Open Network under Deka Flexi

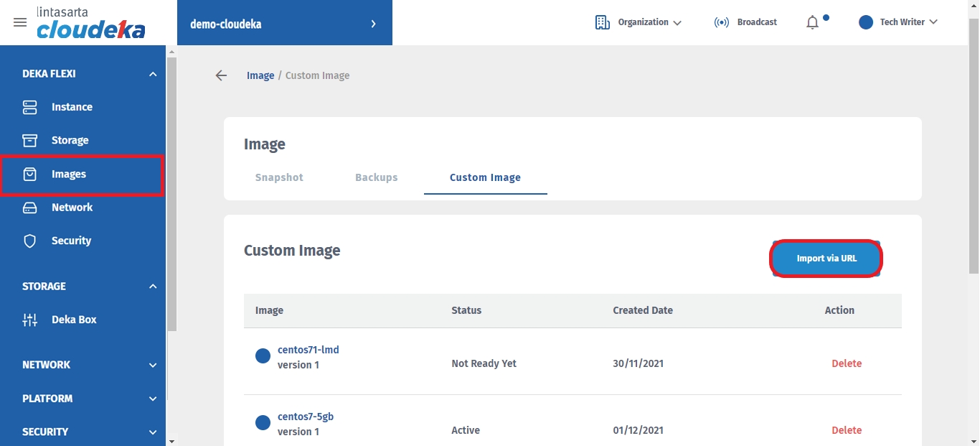point(72,208)
